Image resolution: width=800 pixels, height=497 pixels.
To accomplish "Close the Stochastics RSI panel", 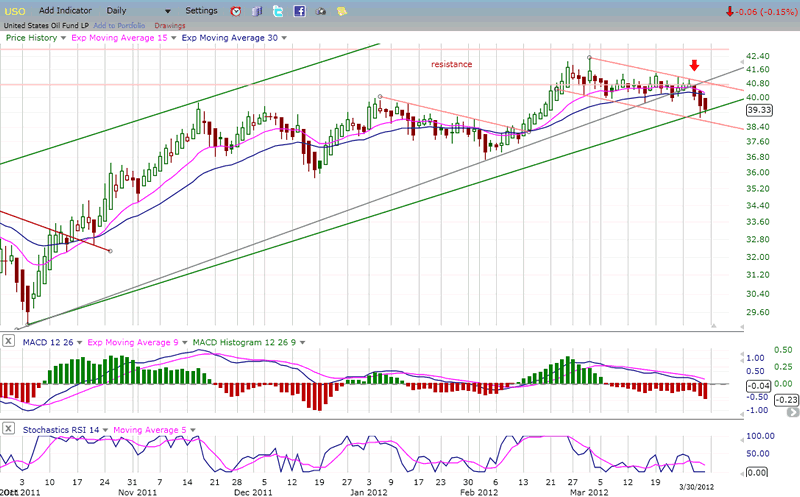I will [x=7, y=428].
